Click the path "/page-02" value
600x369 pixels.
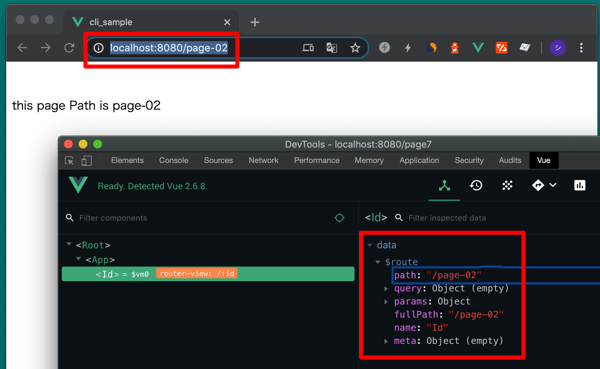[454, 275]
